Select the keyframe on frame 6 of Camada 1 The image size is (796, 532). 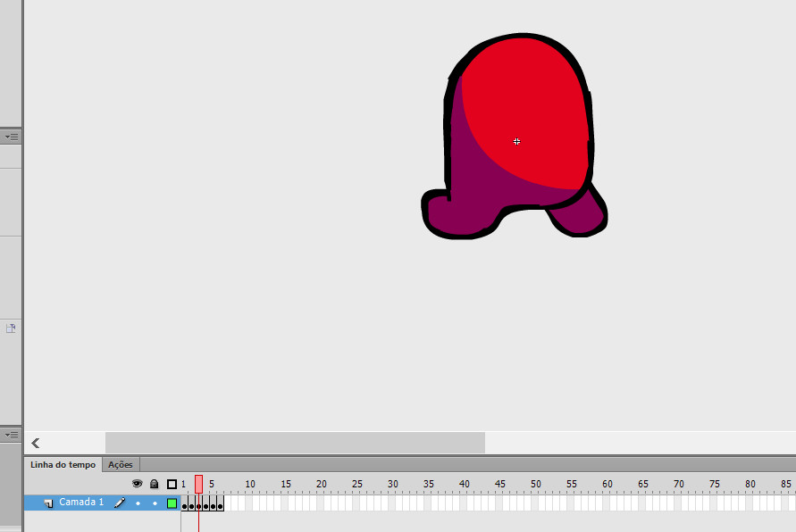coord(220,504)
